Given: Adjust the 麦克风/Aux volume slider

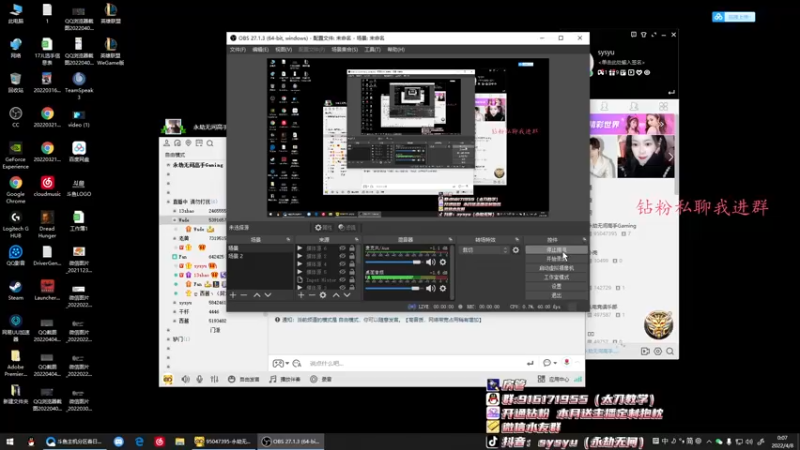Looking at the screenshot, I should (394, 262).
